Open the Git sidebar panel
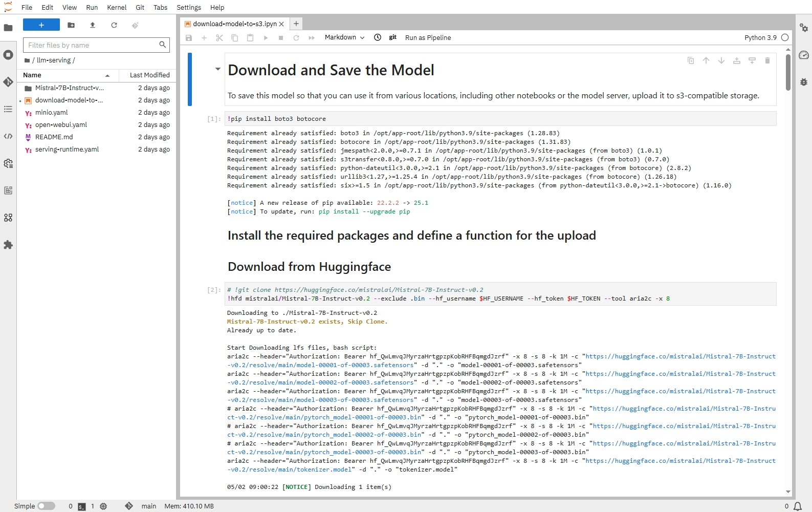The height and width of the screenshot is (512, 812). tap(8, 82)
